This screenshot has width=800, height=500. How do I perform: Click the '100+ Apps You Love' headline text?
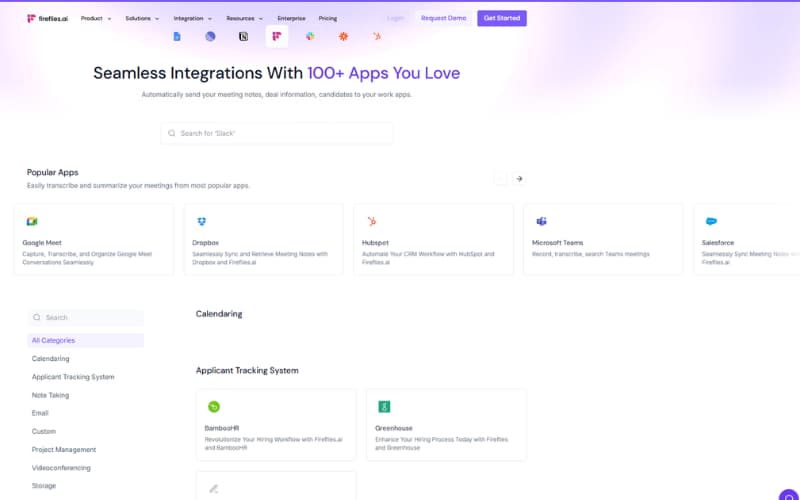(x=384, y=73)
